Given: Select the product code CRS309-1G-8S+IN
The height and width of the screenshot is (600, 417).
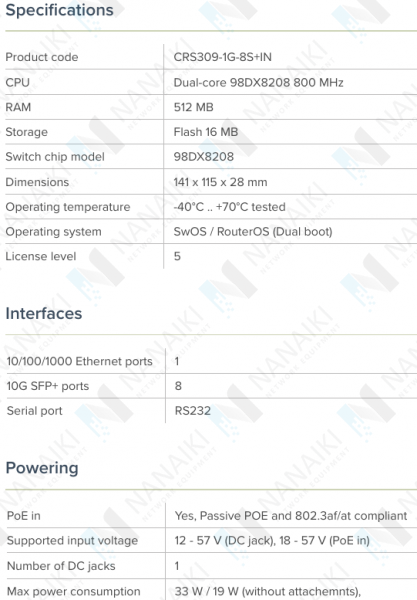Looking at the screenshot, I should tap(223, 57).
